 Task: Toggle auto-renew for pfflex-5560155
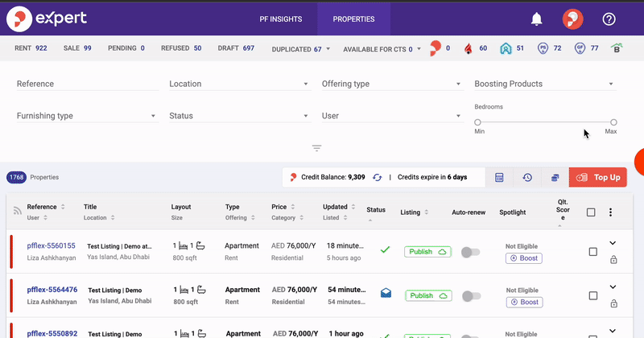[x=470, y=252]
